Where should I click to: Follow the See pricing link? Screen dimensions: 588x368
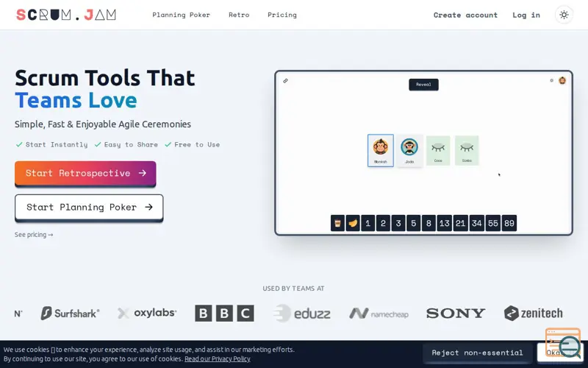[34, 235]
